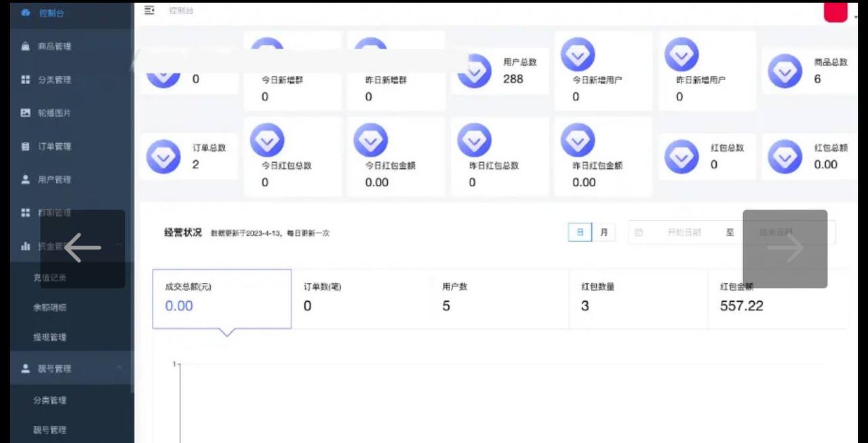
Task: Open the 商品管理 sidebar menu
Action: (x=54, y=46)
